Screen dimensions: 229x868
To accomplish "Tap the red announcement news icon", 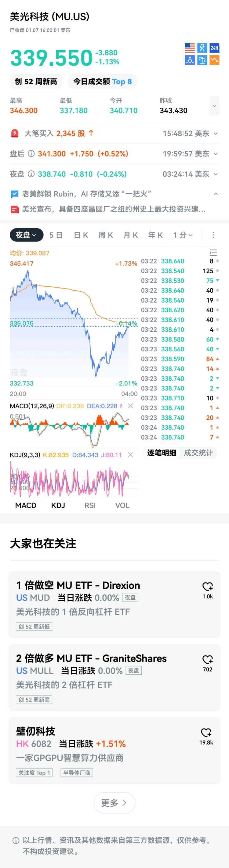I will [x=14, y=210].
